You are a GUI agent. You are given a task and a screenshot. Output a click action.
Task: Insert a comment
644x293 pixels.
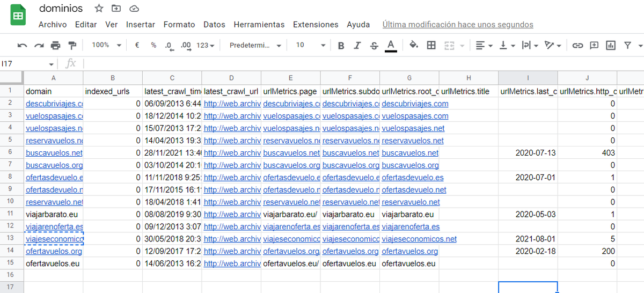click(594, 46)
